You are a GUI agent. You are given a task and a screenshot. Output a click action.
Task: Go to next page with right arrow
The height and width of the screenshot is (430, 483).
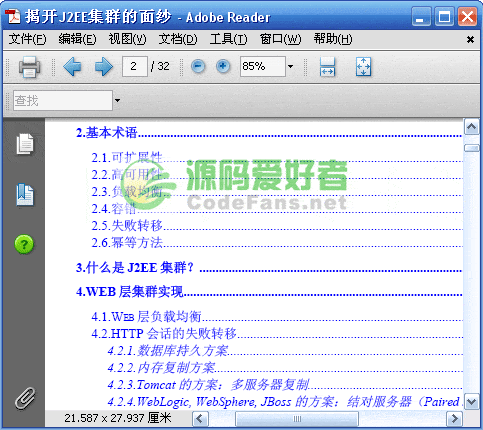tap(104, 67)
